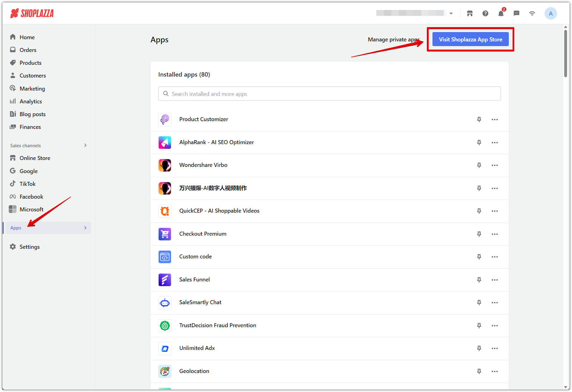Pin the Product Customizer app

pos(479,119)
